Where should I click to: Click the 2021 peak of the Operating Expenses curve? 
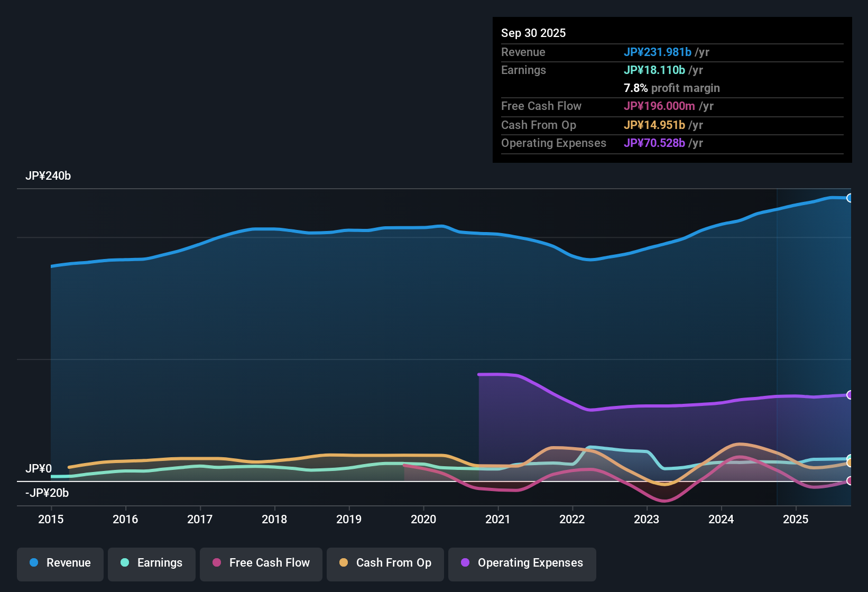[x=497, y=374]
